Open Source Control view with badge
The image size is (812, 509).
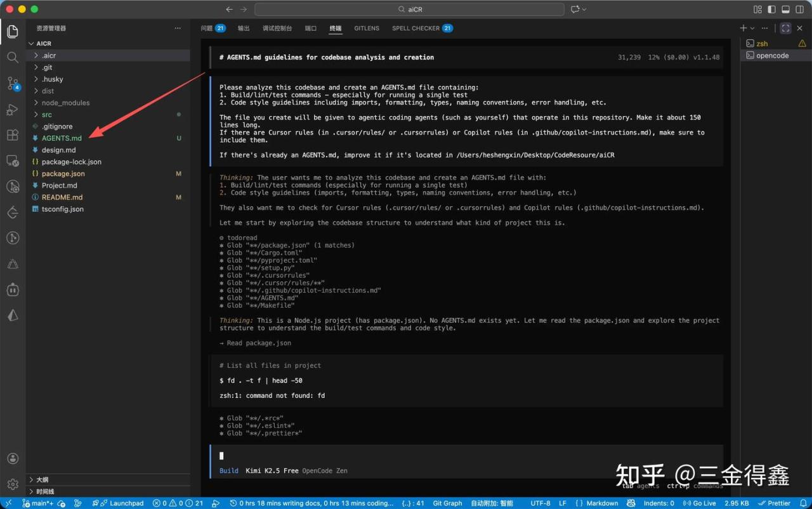tap(13, 84)
